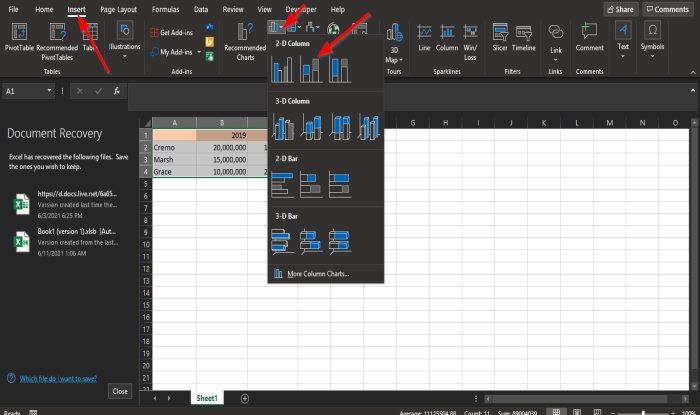Select the 2-D Stacked Column chart

point(311,70)
